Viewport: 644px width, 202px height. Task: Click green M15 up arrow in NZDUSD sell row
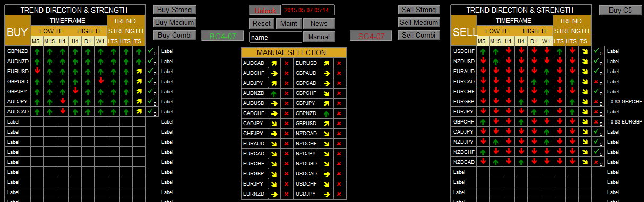(x=495, y=62)
